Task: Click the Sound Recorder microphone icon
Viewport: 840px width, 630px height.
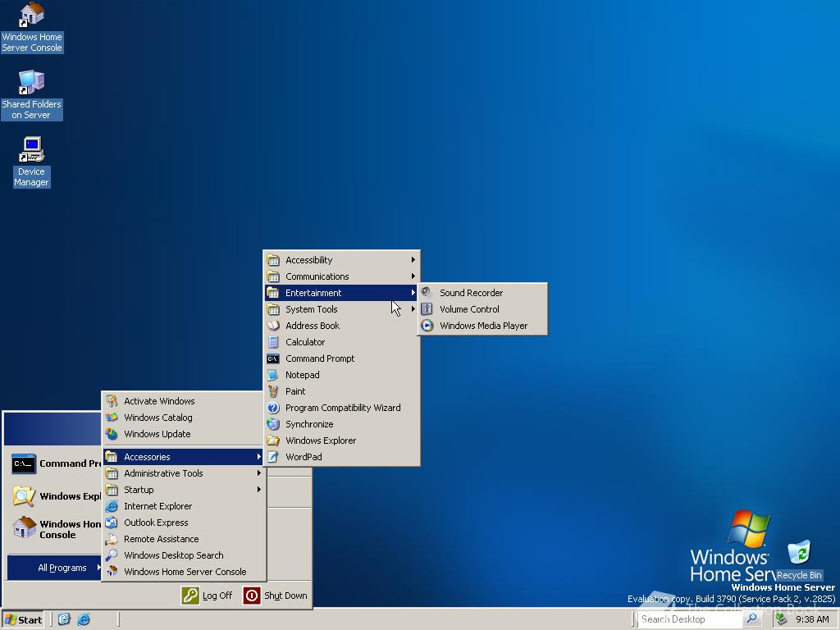Action: 427,293
